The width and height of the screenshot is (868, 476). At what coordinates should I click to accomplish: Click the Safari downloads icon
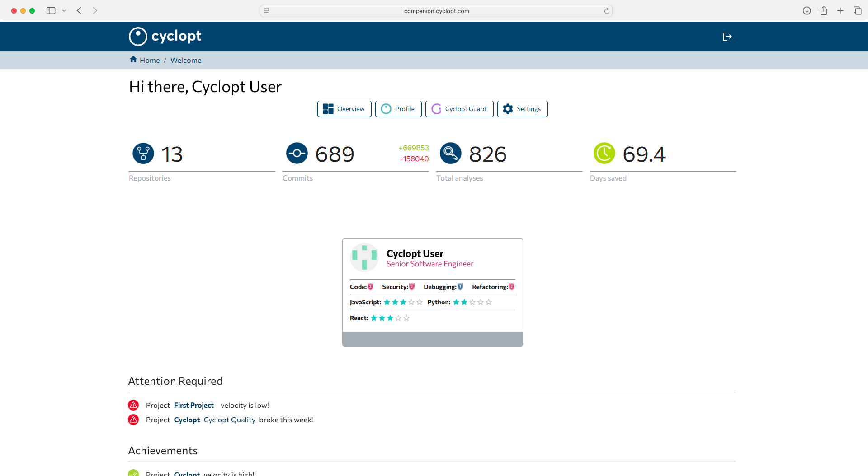click(807, 10)
